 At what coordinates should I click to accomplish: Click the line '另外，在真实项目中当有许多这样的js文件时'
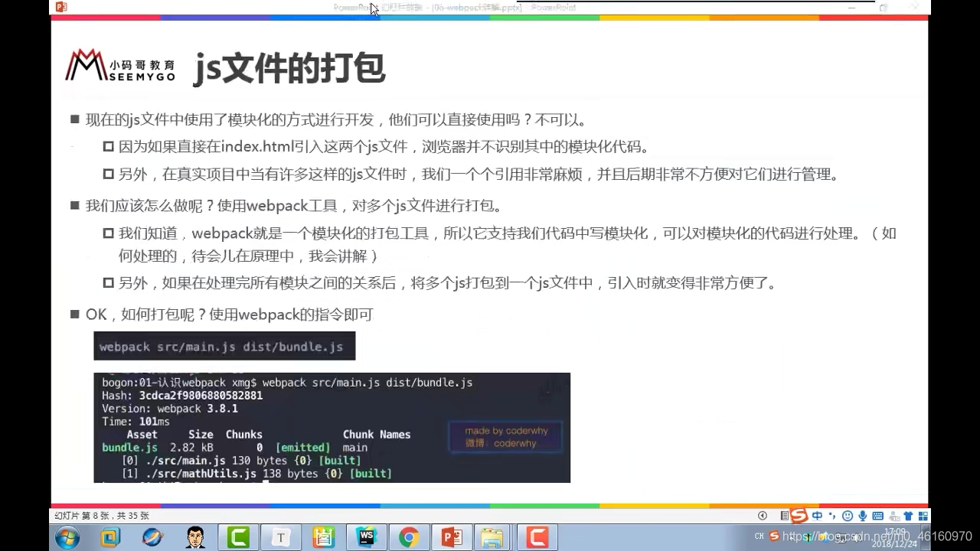point(479,174)
